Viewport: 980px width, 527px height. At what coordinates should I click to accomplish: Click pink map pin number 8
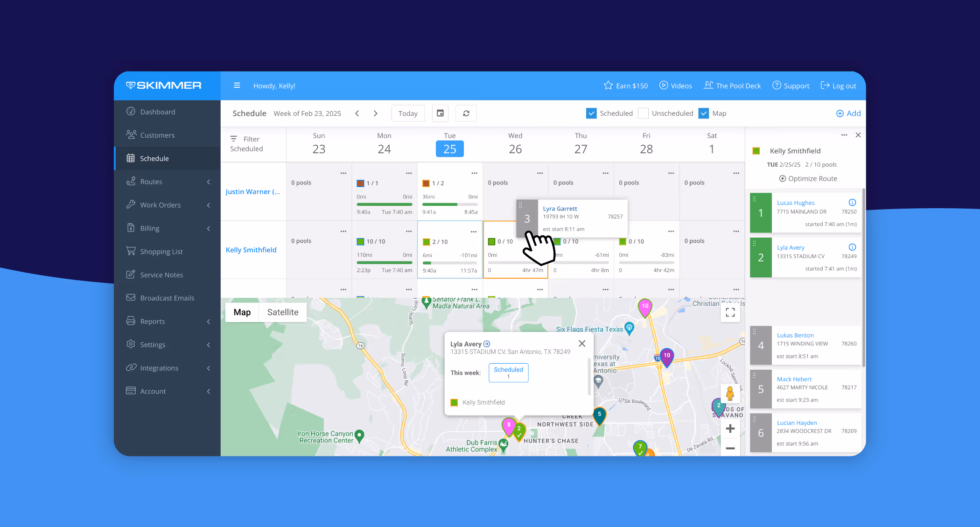[x=509, y=426]
